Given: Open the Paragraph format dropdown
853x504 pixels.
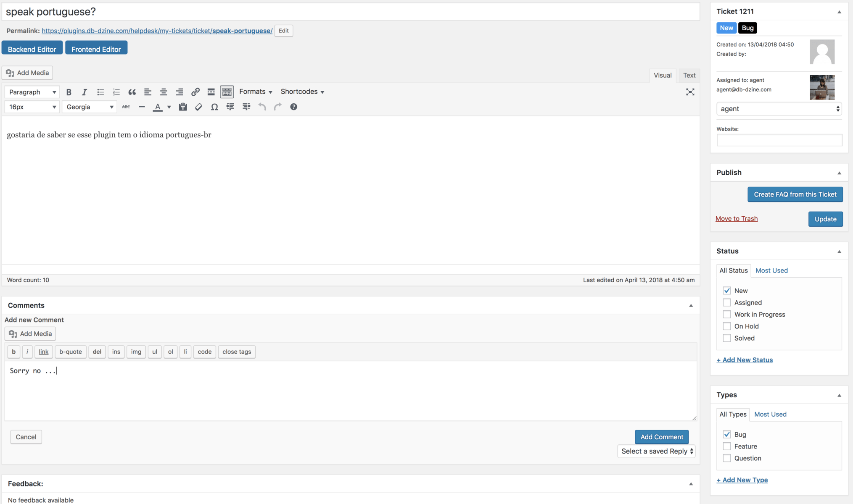Looking at the screenshot, I should 32,92.
